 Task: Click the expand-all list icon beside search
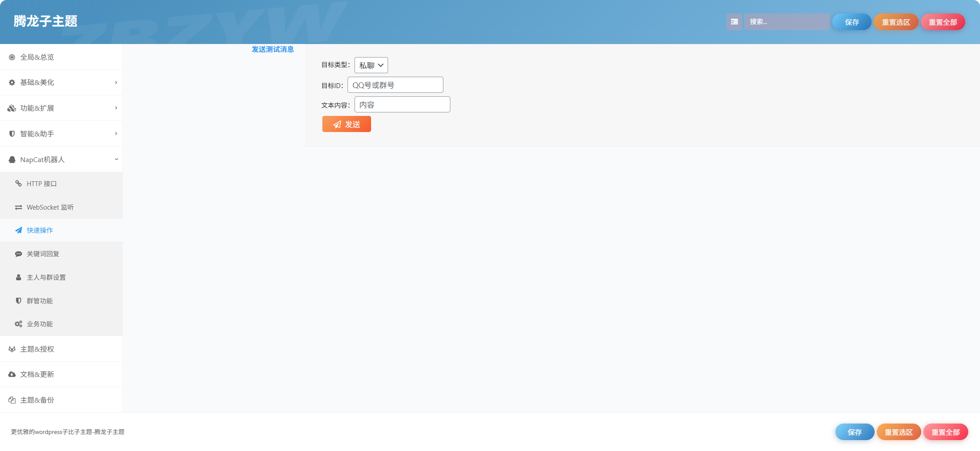click(x=734, y=22)
